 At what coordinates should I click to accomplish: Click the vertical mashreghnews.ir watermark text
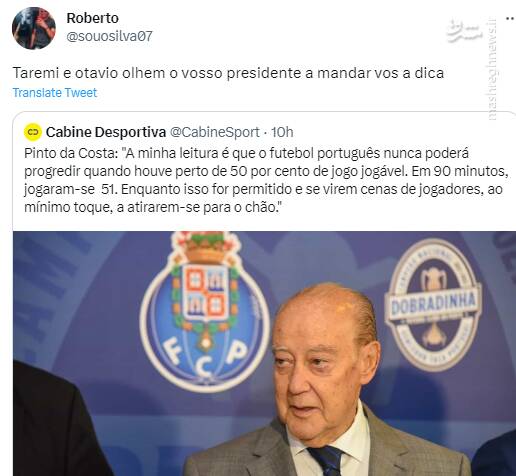point(491,68)
